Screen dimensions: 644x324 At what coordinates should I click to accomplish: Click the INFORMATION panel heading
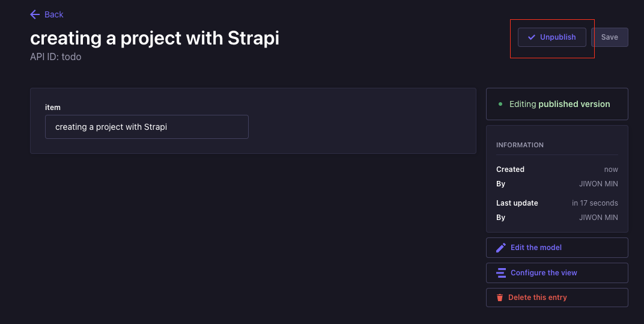point(520,145)
